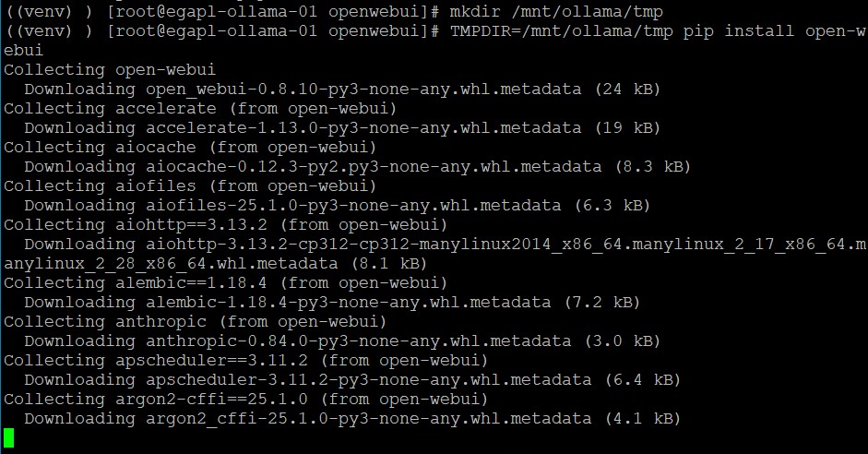This screenshot has width=868, height=454.
Task: Click the open_webui-0.8.10 wheel filename
Action: coord(363,89)
